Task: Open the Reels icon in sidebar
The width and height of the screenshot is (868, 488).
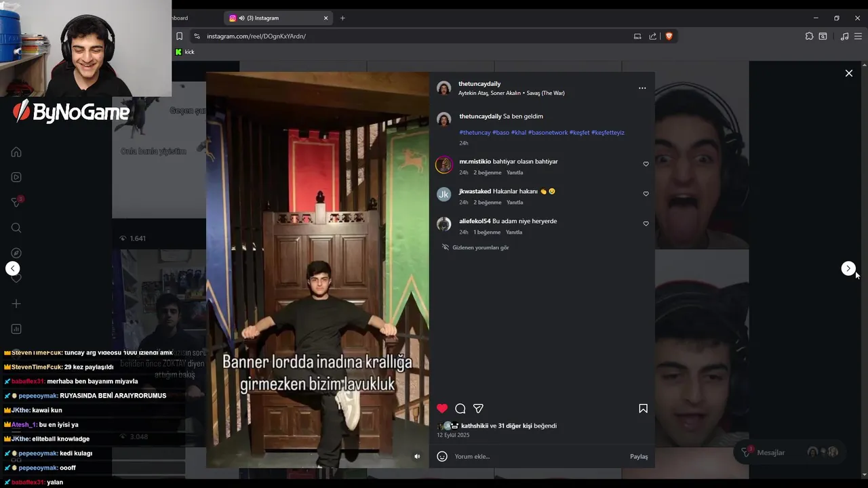Action: click(16, 177)
